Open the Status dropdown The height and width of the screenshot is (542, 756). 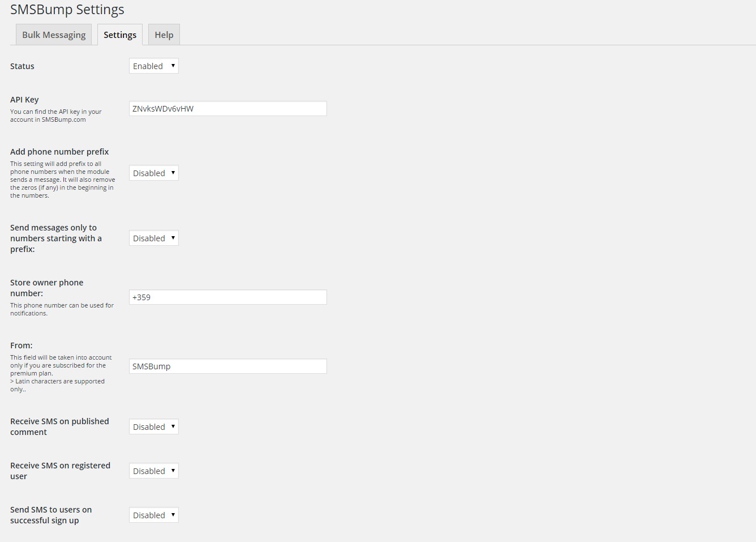[x=154, y=66]
